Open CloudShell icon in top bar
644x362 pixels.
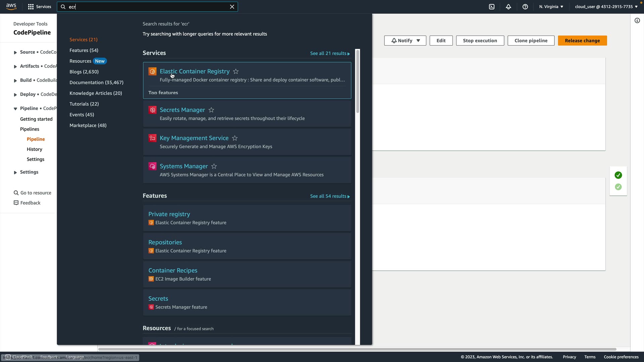pos(492,7)
